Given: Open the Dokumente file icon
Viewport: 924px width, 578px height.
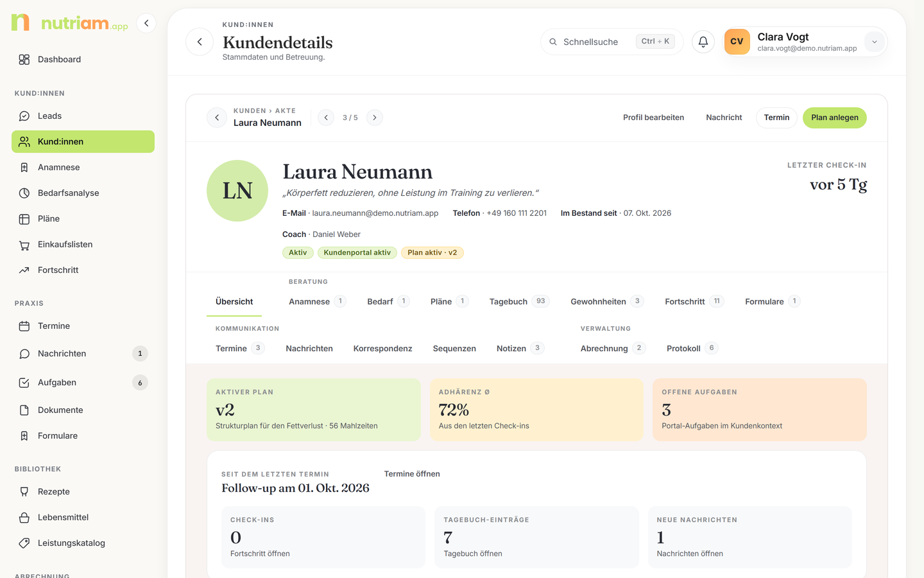Looking at the screenshot, I should 24,410.
